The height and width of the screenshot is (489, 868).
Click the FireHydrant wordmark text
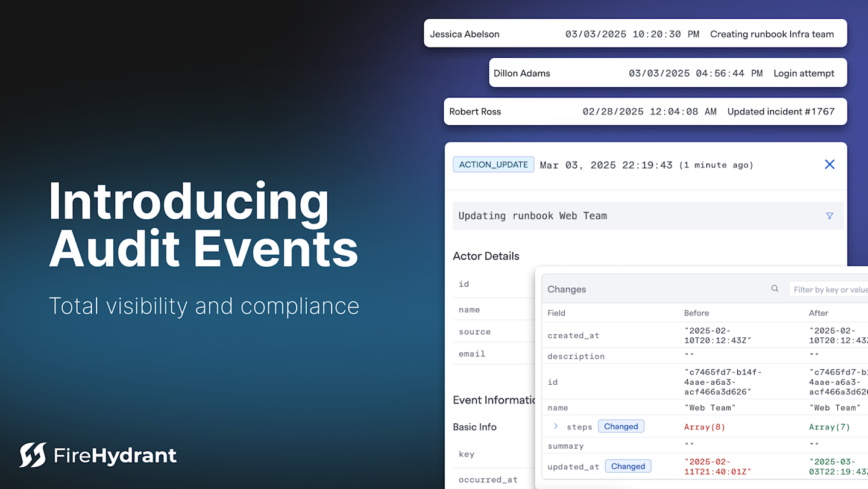pos(115,456)
